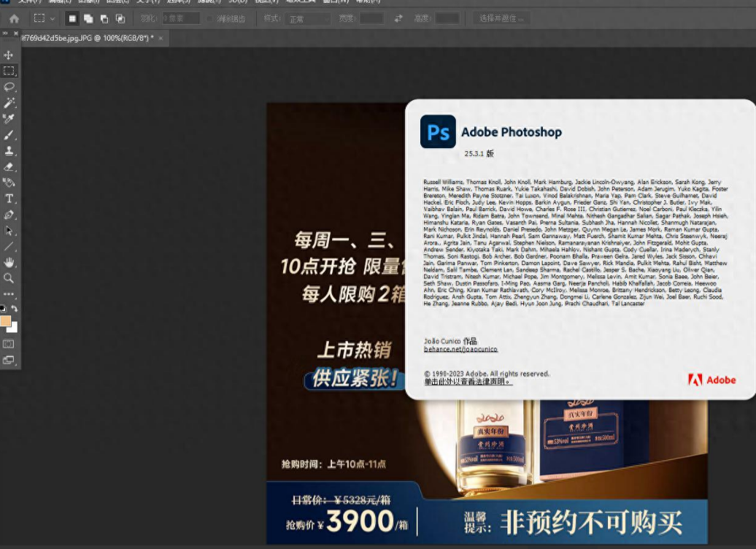The height and width of the screenshot is (549, 756).
Task: Go to the Home screen
Action: tap(15, 19)
